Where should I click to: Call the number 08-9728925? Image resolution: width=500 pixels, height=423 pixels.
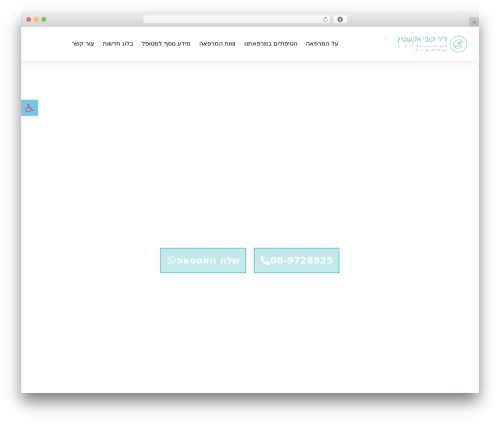coord(297,260)
